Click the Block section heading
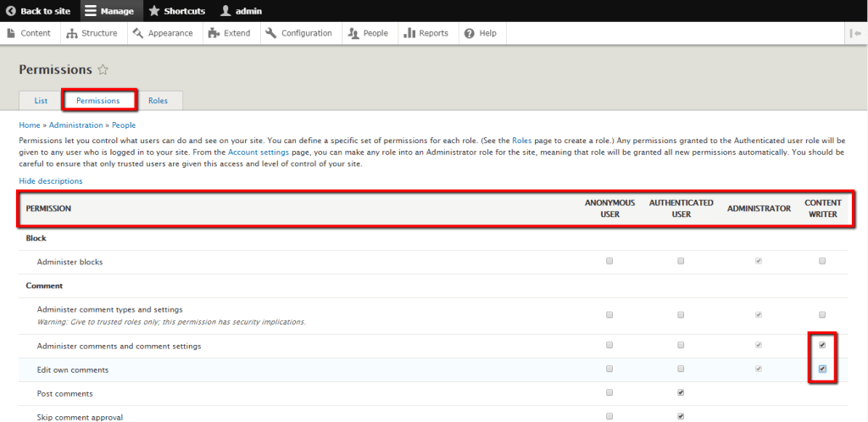This screenshot has width=868, height=422. point(36,238)
